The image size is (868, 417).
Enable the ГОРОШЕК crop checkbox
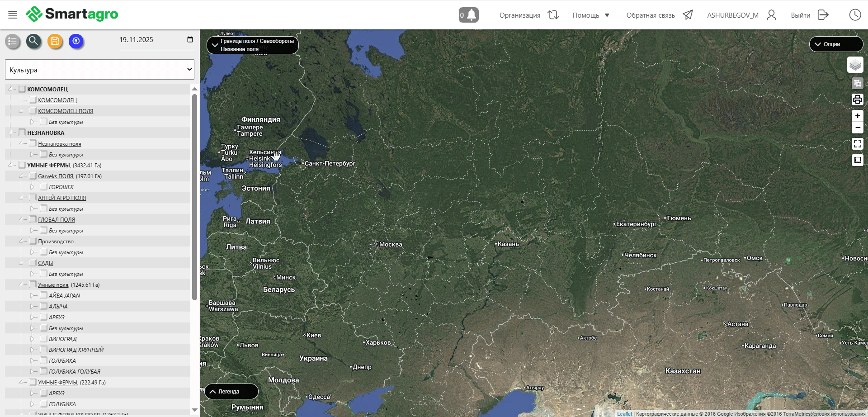(44, 187)
